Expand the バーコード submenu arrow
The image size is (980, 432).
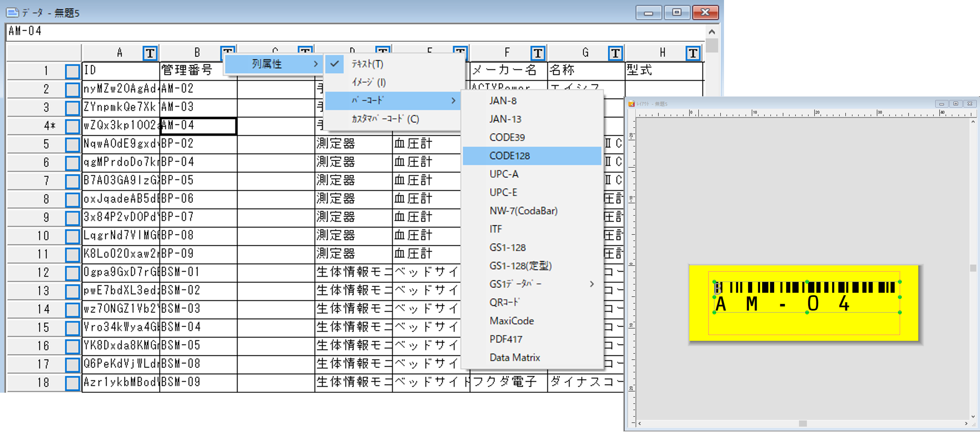click(453, 101)
